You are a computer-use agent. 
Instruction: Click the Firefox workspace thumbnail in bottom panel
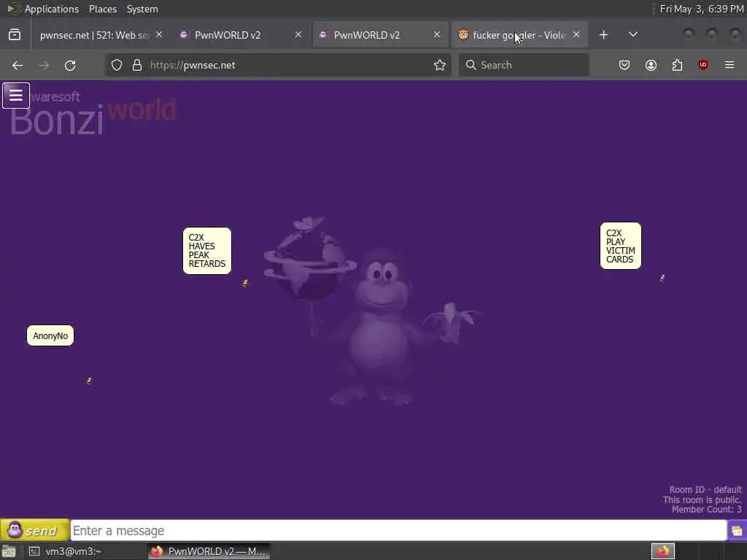click(662, 551)
